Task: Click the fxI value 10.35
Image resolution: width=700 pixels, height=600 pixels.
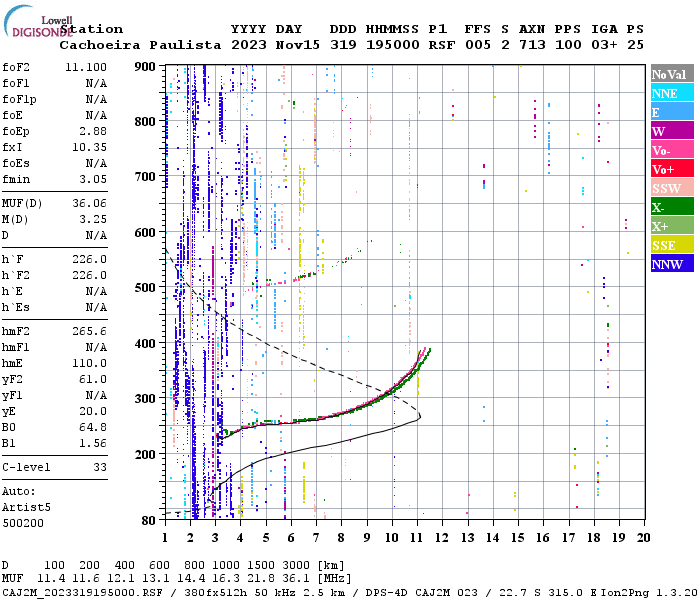Action: tap(89, 147)
